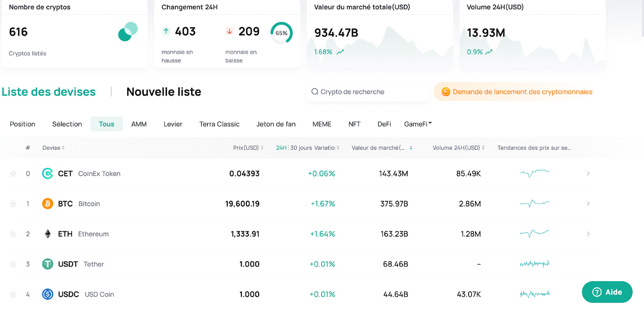Screen dimensions: 644x309
Task: Open the Liste des devises tab
Action: [49, 92]
